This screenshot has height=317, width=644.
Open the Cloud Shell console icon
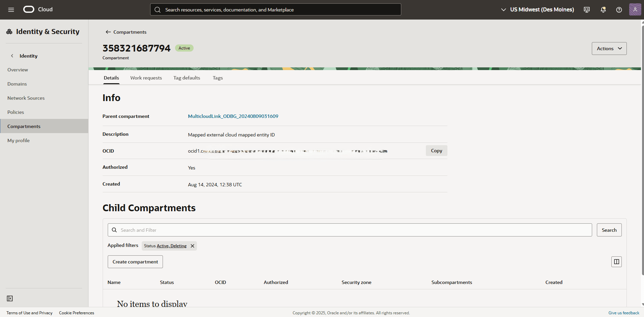point(586,9)
